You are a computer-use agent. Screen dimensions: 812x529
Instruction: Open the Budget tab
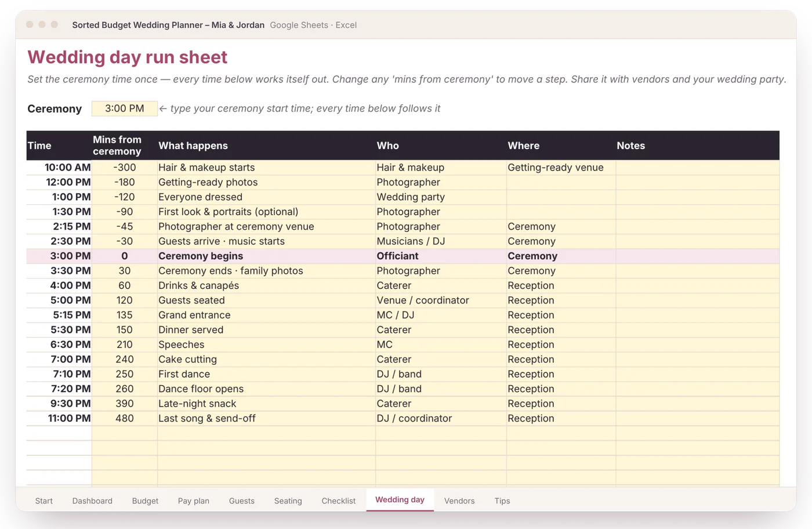coord(145,501)
